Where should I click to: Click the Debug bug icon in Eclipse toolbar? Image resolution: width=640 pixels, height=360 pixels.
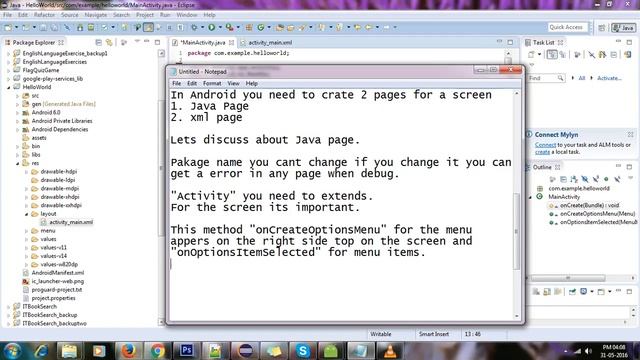tap(194, 27)
